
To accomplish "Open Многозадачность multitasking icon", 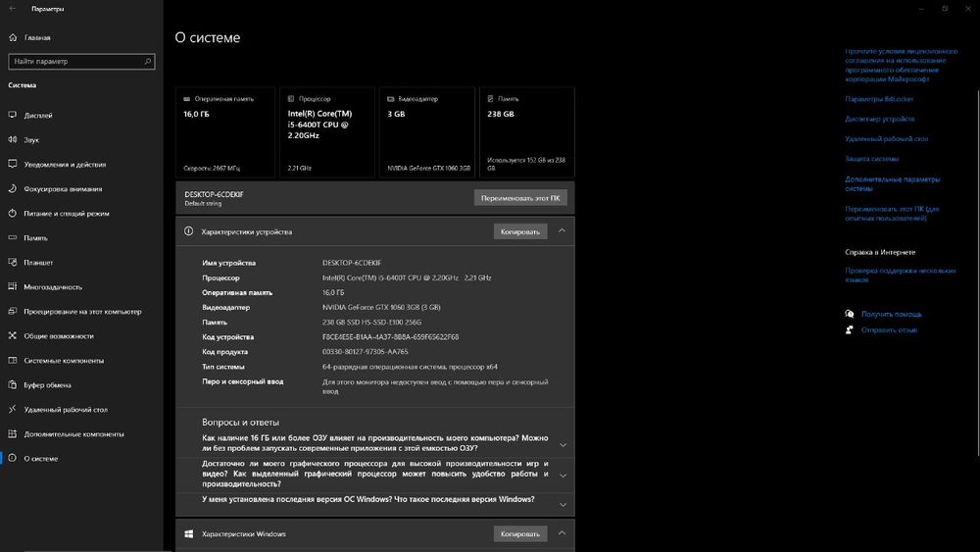I will tap(13, 286).
